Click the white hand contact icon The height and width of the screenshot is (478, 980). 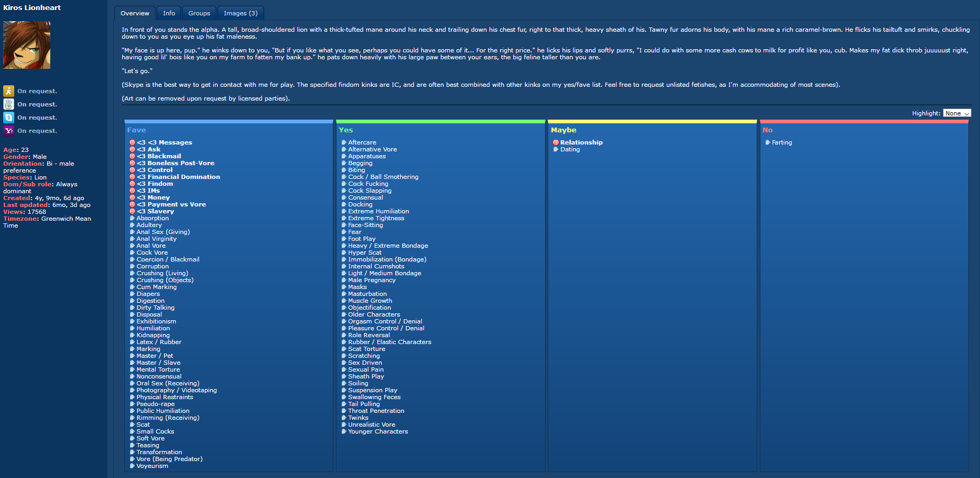coord(8,104)
